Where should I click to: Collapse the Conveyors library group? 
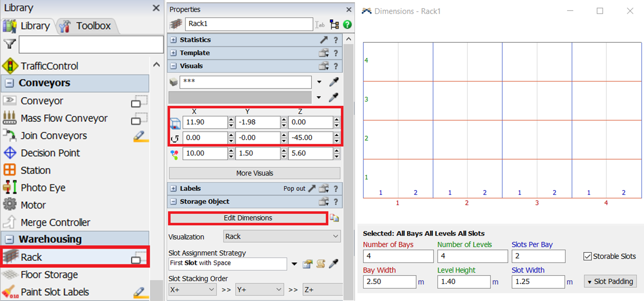point(10,83)
